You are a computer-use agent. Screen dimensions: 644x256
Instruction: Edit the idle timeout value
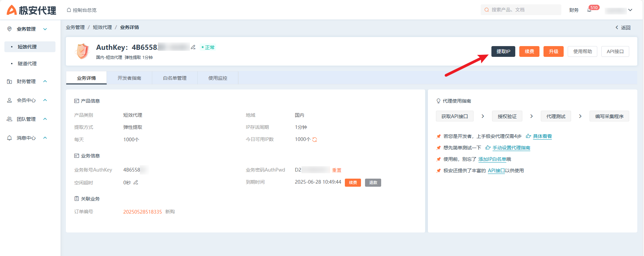pos(136,183)
